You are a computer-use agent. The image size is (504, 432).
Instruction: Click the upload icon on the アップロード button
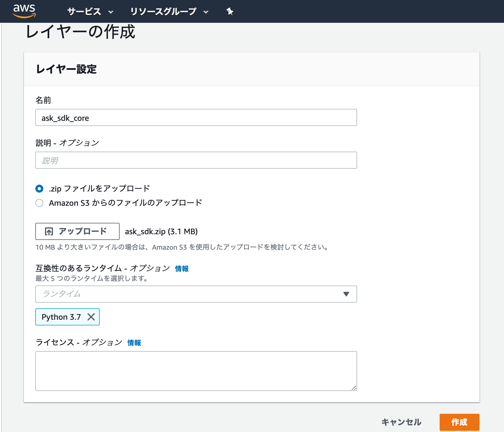pos(49,231)
